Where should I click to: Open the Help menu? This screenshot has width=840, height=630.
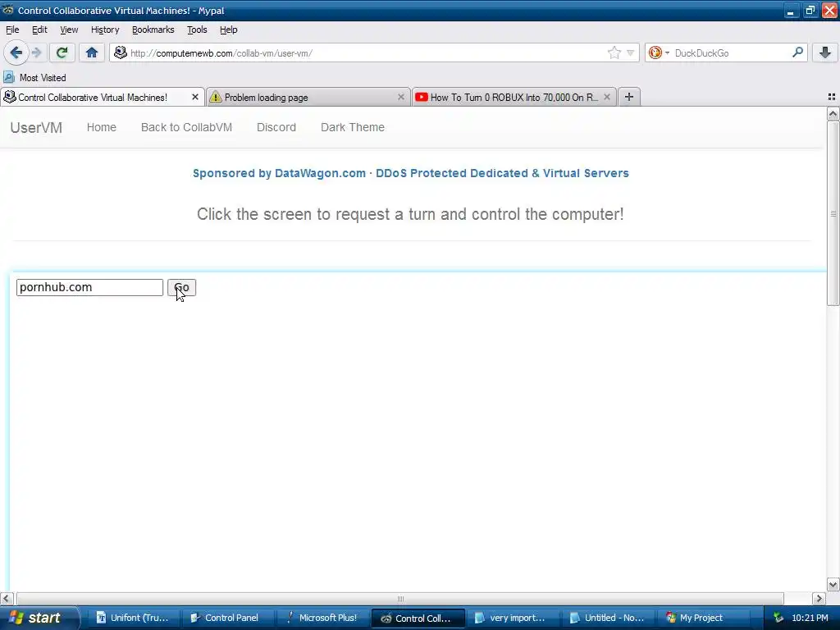229,30
